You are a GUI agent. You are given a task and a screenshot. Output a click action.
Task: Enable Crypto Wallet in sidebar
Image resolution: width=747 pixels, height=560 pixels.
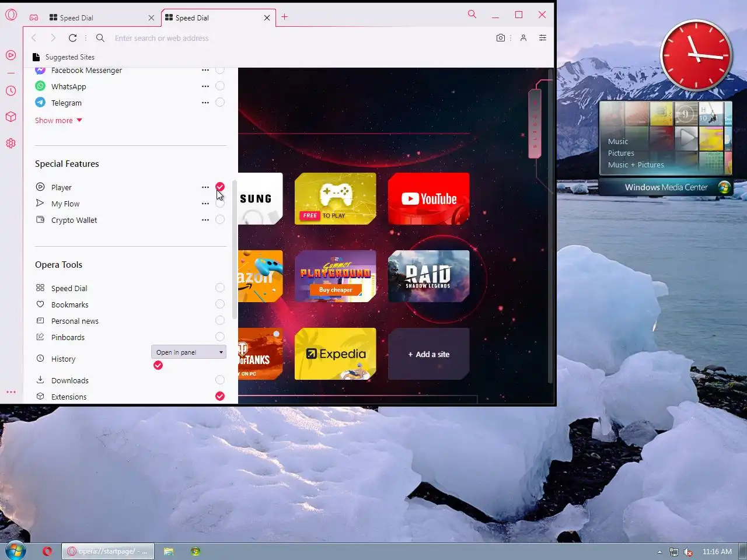tap(220, 219)
